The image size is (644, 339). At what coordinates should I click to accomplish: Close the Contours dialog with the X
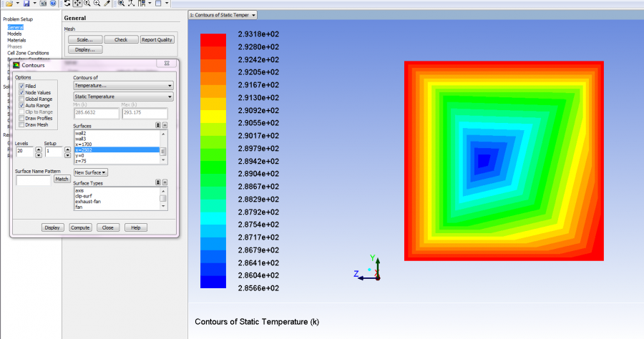[167, 63]
